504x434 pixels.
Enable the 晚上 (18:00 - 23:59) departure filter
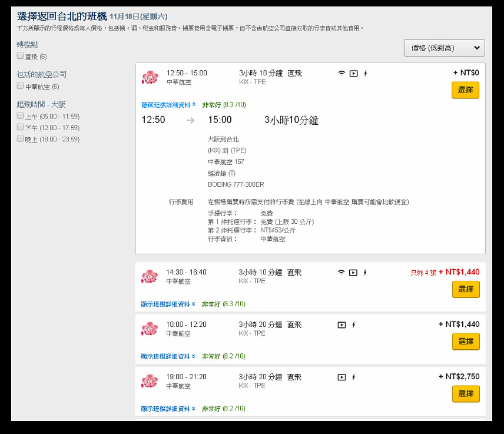[x=20, y=138]
